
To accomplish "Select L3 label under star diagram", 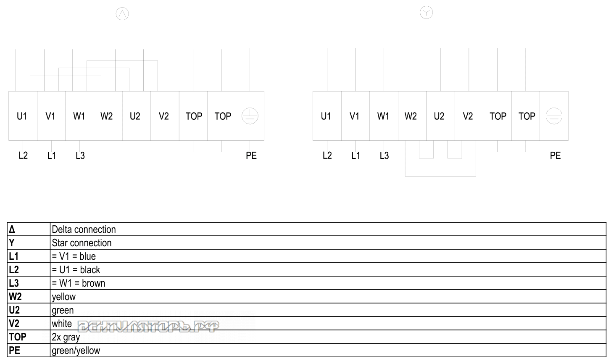I will 384,156.
